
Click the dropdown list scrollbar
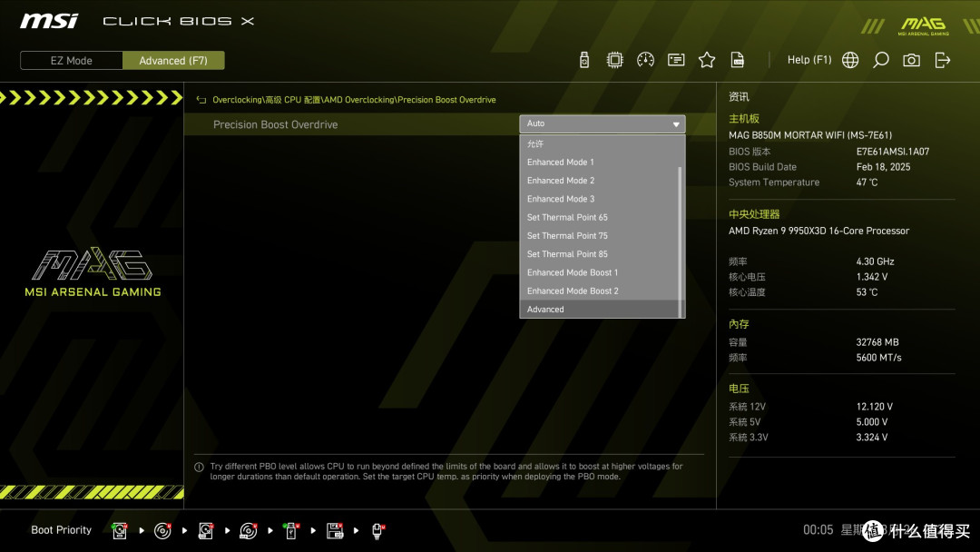pos(680,241)
